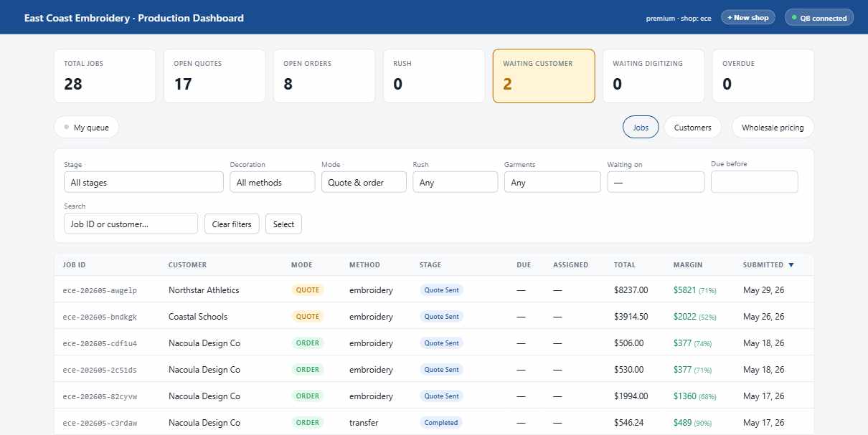868x435 pixels.
Task: Select the Overdue stat card
Action: (763, 76)
